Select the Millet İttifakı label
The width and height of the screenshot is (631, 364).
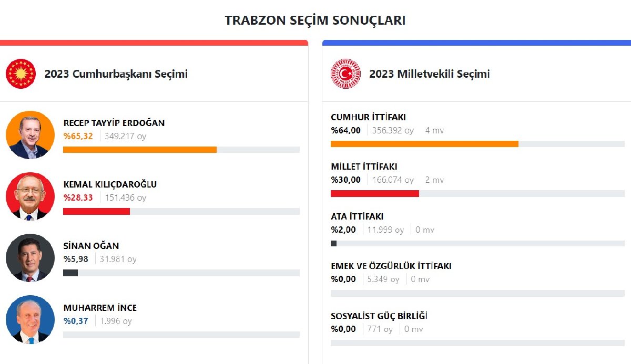364,167
